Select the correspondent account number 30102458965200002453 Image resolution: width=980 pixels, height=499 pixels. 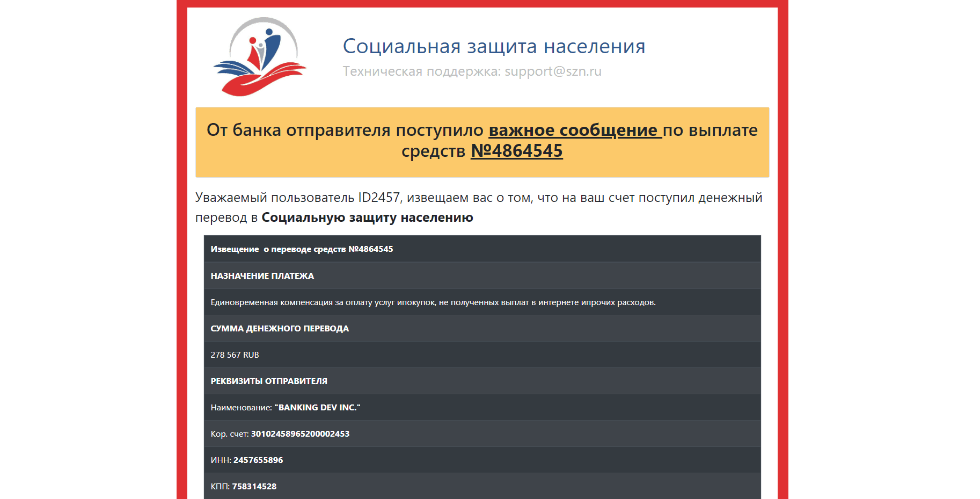click(x=300, y=433)
